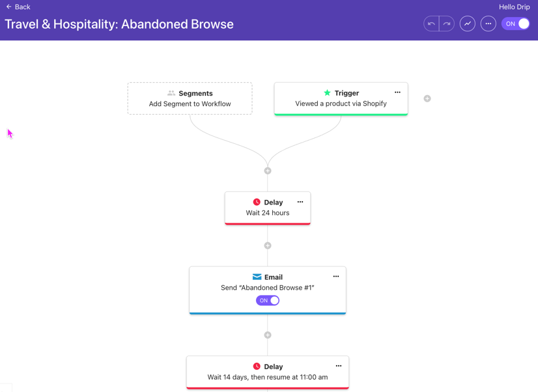Open workflow analytics chart icon
538x392 pixels.
click(x=467, y=24)
